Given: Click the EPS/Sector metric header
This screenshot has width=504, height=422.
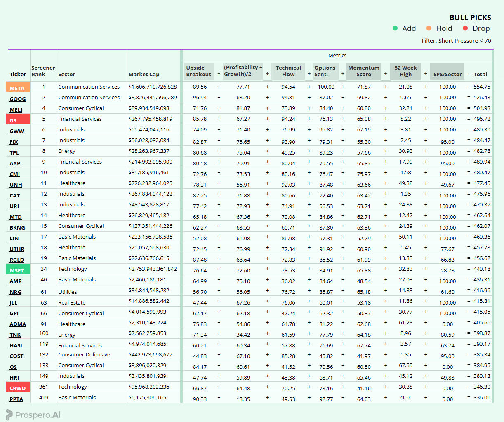Looking at the screenshot, I should pos(447,74).
